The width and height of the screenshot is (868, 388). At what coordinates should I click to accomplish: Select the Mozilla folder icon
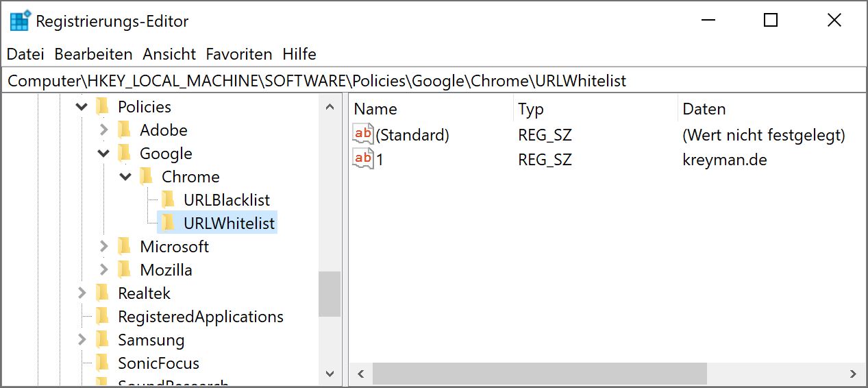tap(125, 269)
